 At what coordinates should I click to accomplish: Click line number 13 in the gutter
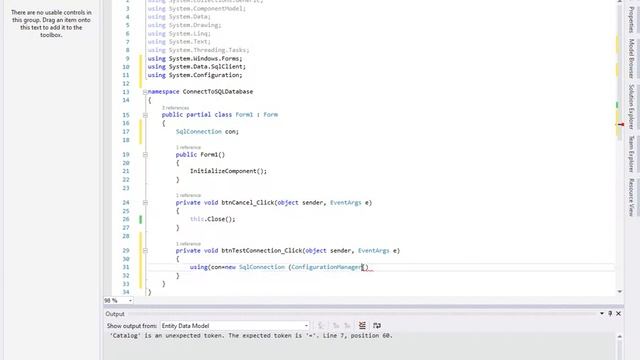[126, 92]
